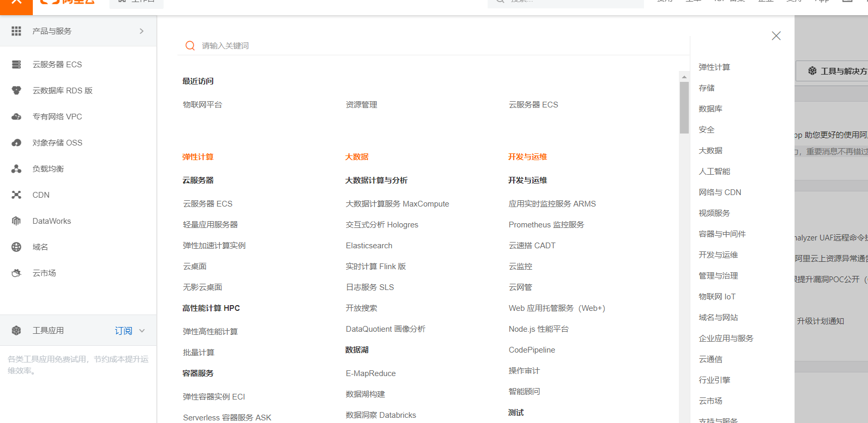
Task: Select 数据库 in the right category list
Action: 711,109
